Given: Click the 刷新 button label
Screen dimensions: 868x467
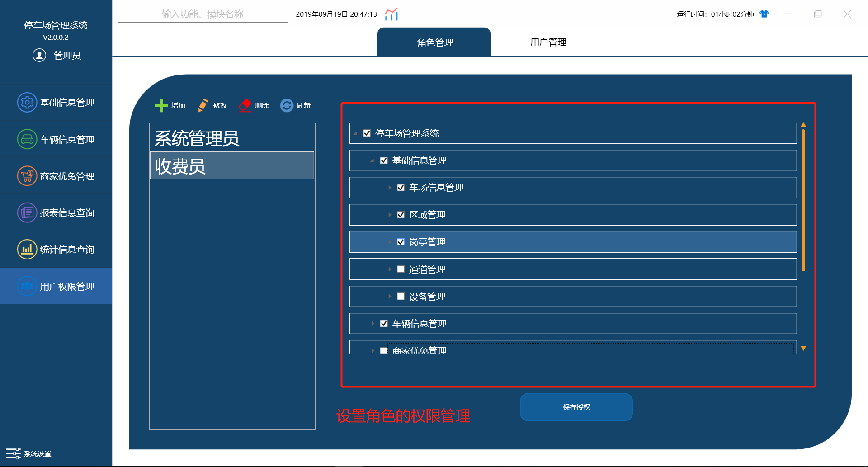Looking at the screenshot, I should click(x=304, y=105).
